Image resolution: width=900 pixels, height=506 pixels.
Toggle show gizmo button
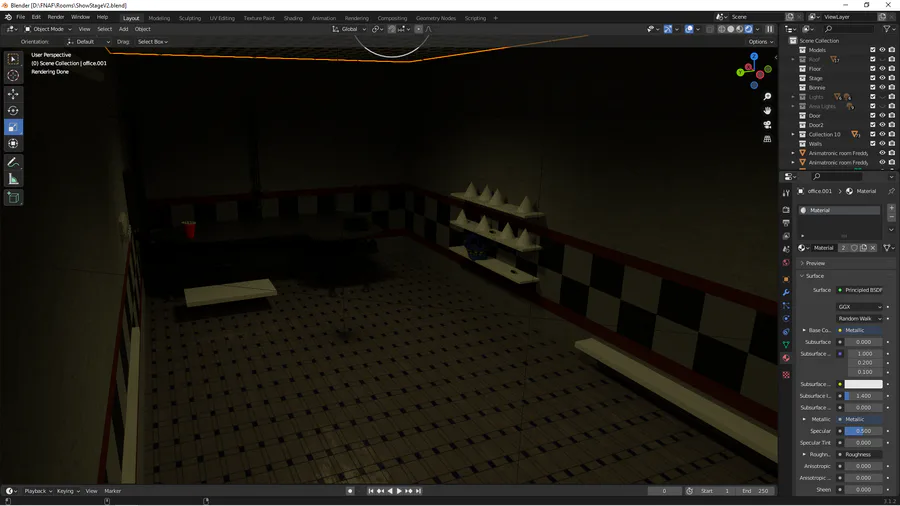[668, 29]
